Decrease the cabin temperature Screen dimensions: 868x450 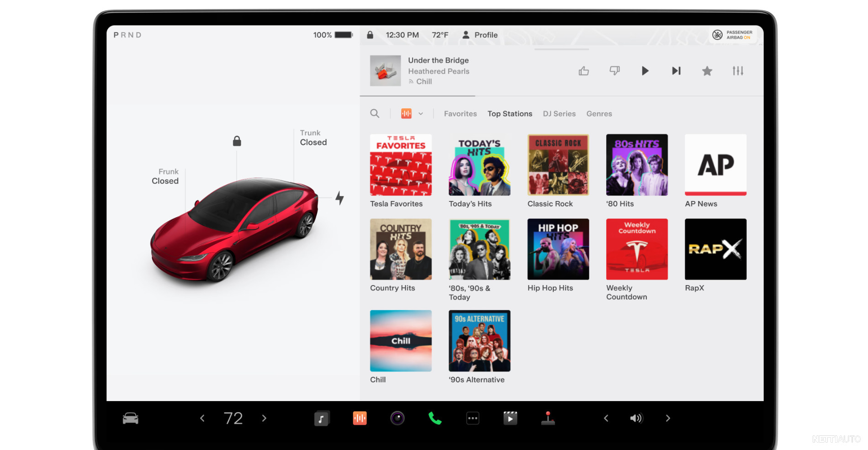pyautogui.click(x=202, y=418)
